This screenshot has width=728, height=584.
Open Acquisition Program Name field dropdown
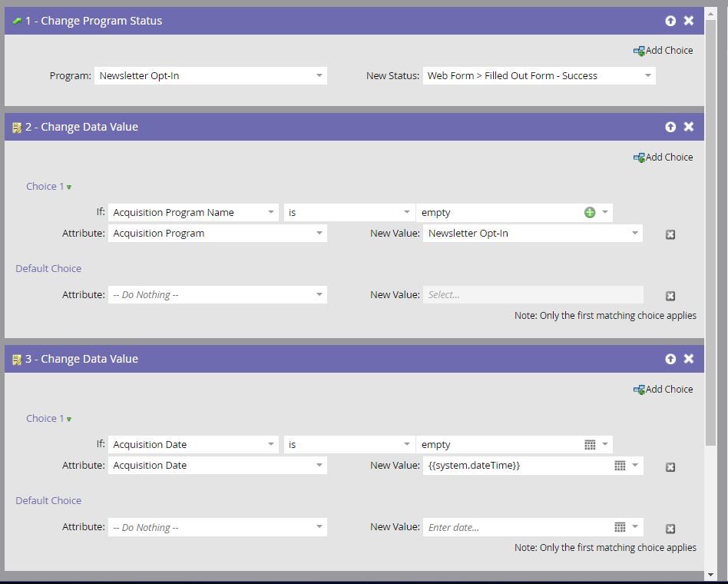pyautogui.click(x=271, y=213)
